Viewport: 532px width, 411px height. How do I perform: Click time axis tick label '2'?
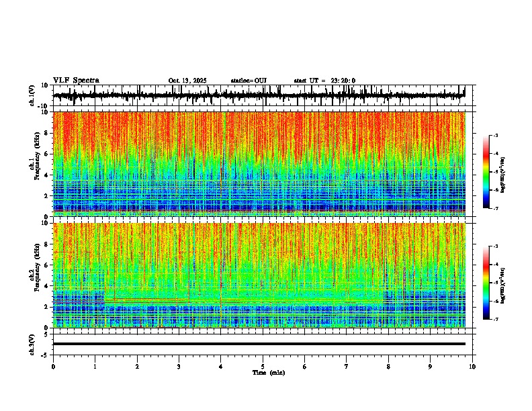pyautogui.click(x=137, y=367)
